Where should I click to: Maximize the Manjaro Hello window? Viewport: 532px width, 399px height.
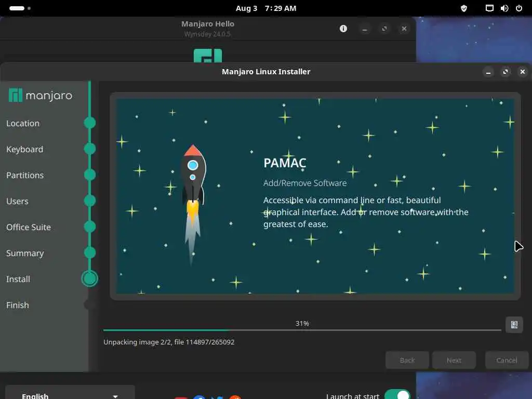click(384, 29)
